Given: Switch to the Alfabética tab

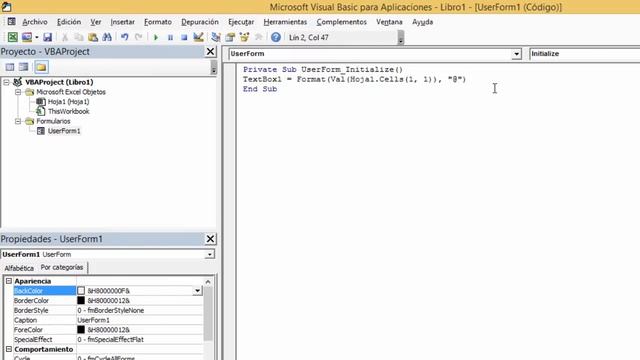Looking at the screenshot, I should click(x=19, y=268).
